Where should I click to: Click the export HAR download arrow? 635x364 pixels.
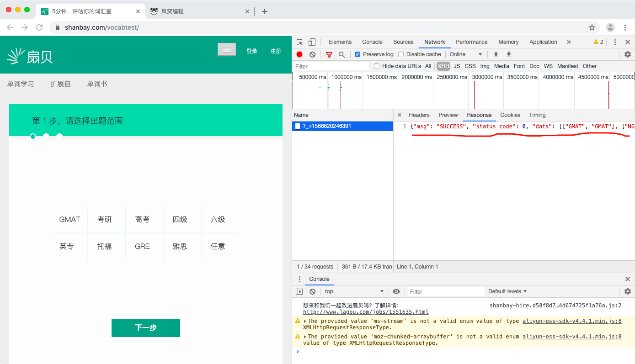(509, 54)
